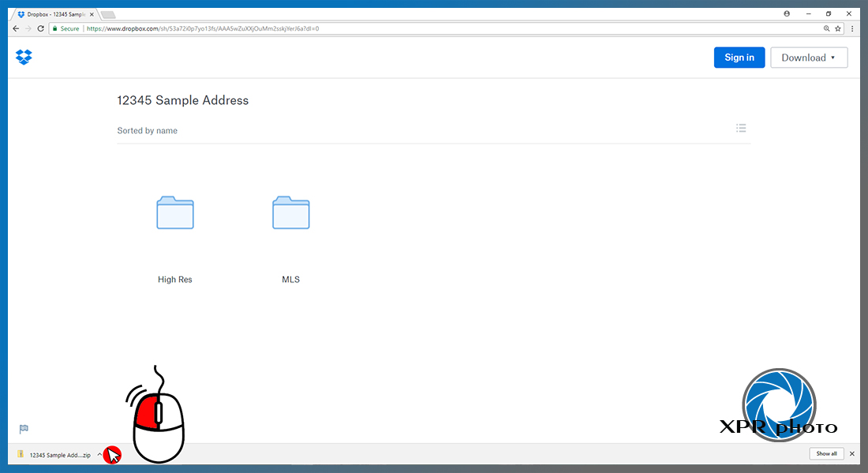Click the Dropbox logo icon
The height and width of the screenshot is (473, 868).
coord(24,57)
